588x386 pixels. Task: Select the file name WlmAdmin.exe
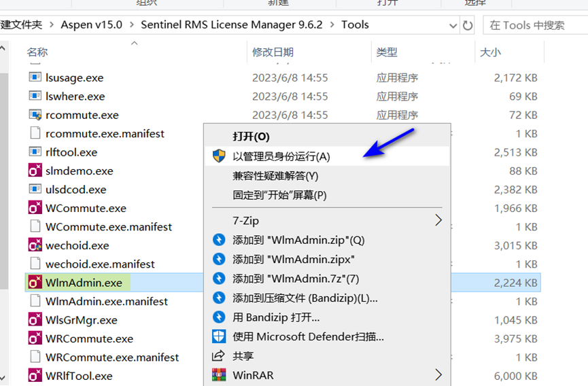pyautogui.click(x=84, y=283)
